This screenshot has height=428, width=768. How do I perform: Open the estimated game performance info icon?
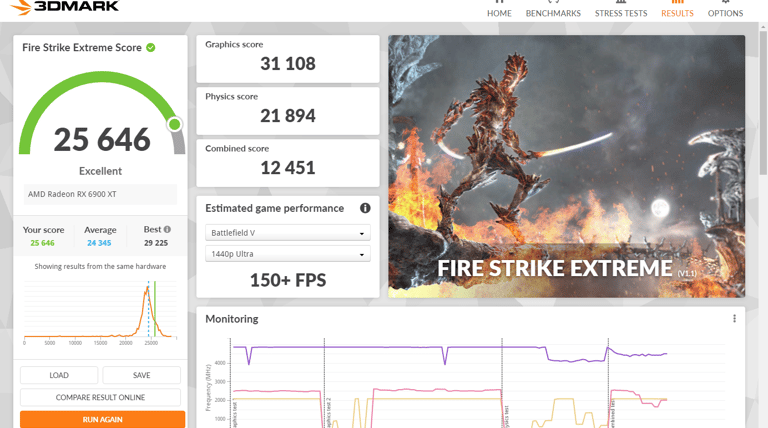pyautogui.click(x=365, y=208)
